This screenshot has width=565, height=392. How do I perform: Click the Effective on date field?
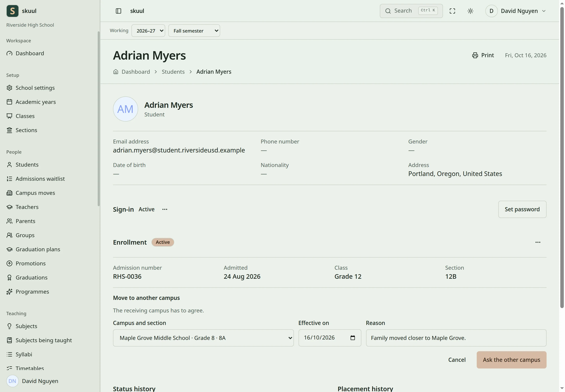(330, 338)
